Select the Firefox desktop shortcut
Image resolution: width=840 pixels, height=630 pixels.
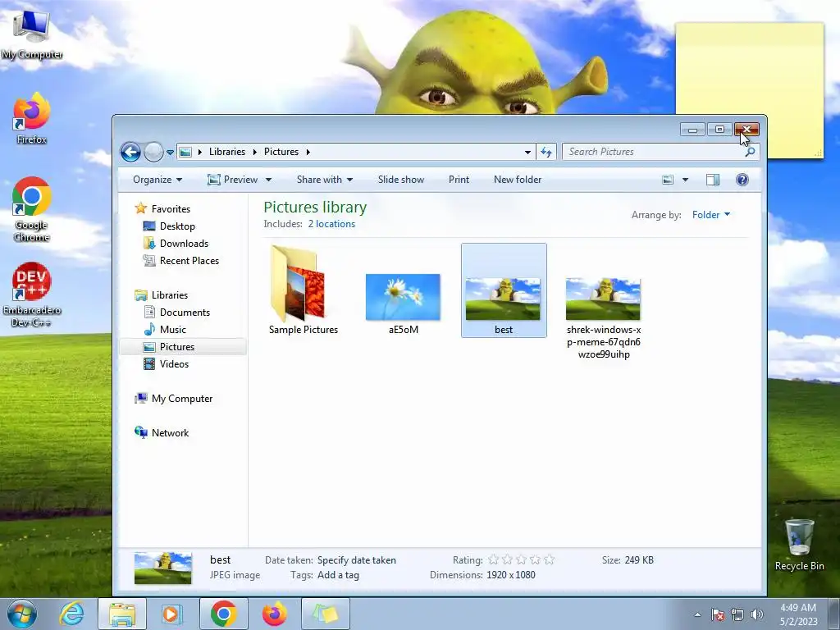[x=31, y=118]
